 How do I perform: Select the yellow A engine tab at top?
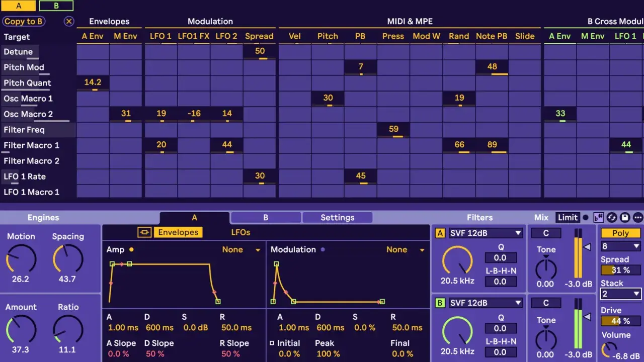pos(19,6)
